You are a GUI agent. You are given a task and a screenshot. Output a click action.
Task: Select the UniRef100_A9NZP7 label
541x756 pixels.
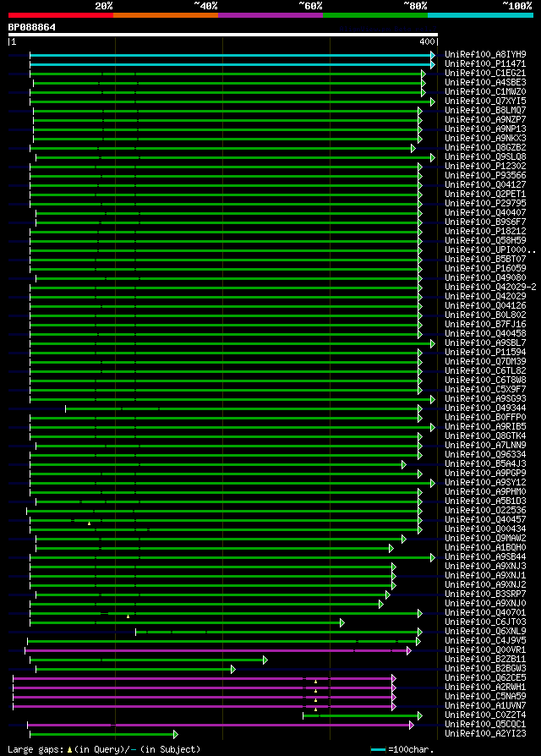pos(485,119)
